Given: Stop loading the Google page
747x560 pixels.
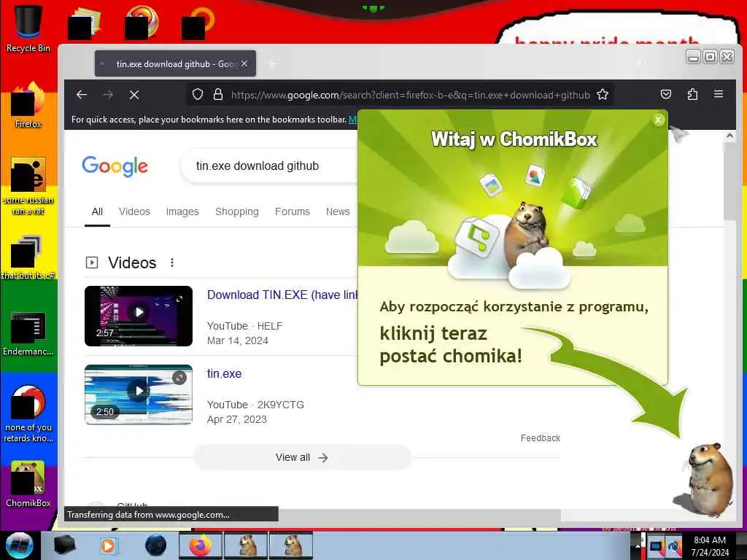Looking at the screenshot, I should click(134, 95).
